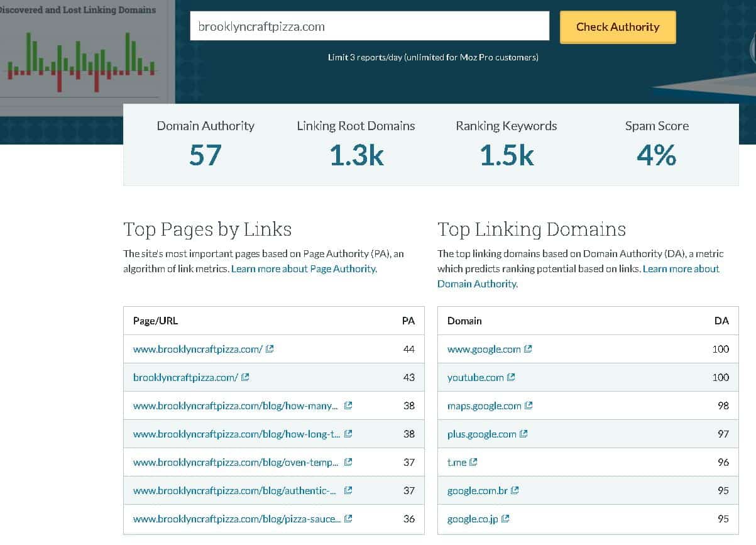Click the Top Pages by Links heading
The height and width of the screenshot is (545, 756).
207,229
